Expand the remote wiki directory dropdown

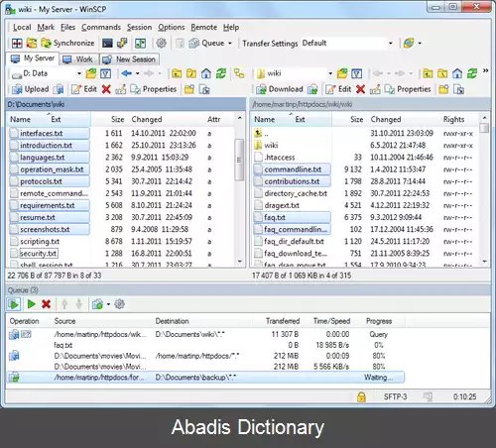click(x=330, y=73)
